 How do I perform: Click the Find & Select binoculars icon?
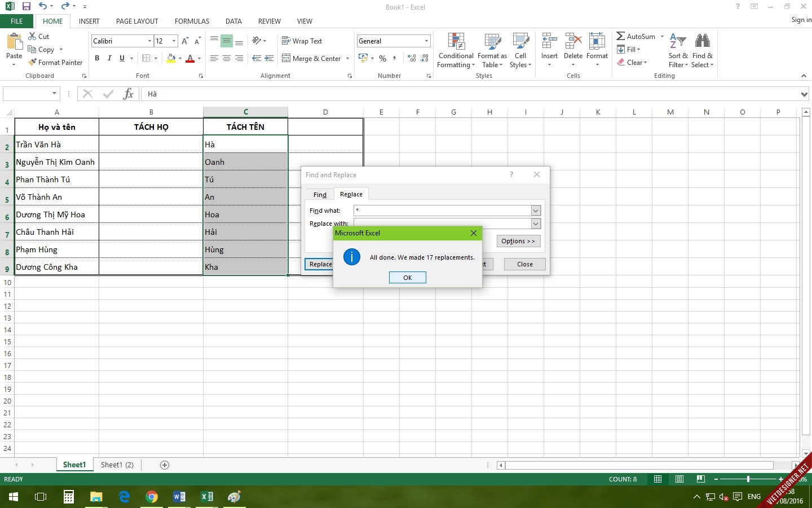(x=702, y=41)
